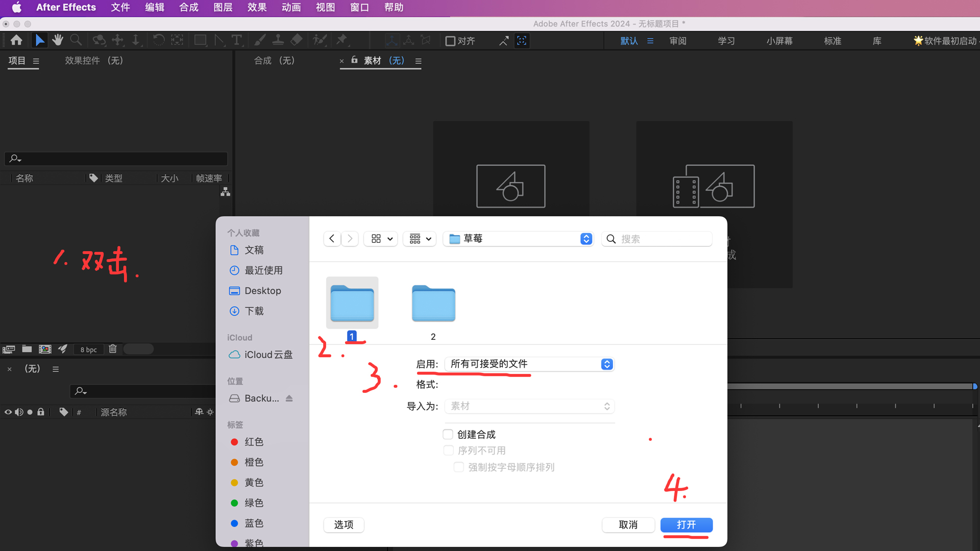This screenshot has width=980, height=551.
Task: Select the Zoom tool
Action: 76,40
